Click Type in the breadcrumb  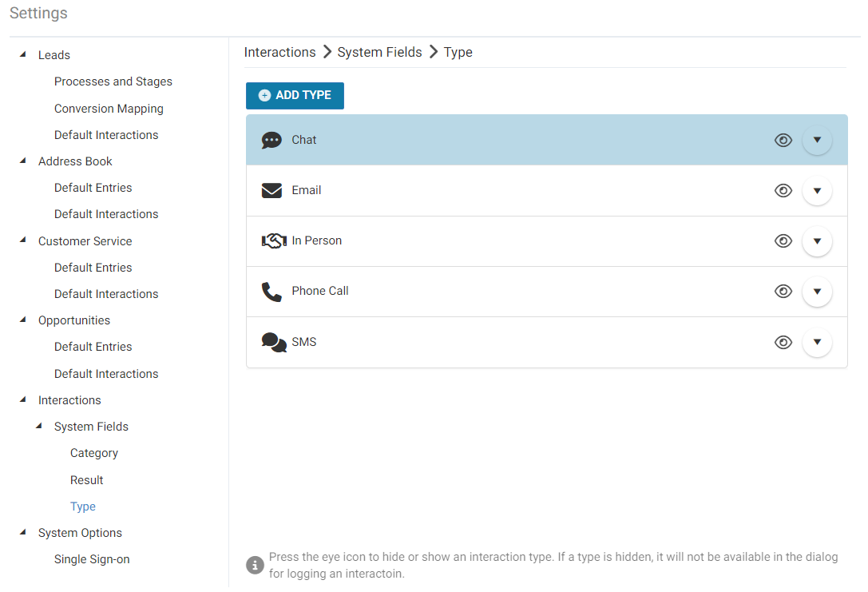(458, 52)
